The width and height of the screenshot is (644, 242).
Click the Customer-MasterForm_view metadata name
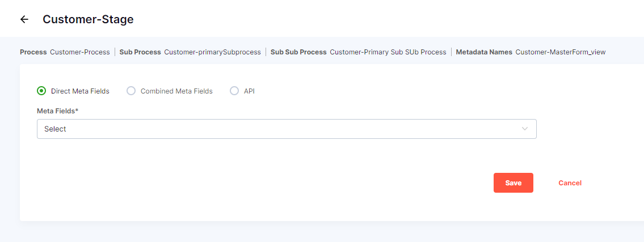(x=560, y=52)
